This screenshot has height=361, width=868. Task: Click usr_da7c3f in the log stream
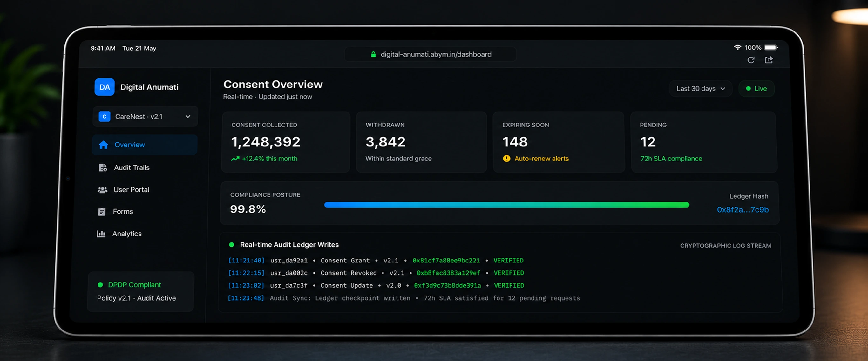(x=289, y=285)
